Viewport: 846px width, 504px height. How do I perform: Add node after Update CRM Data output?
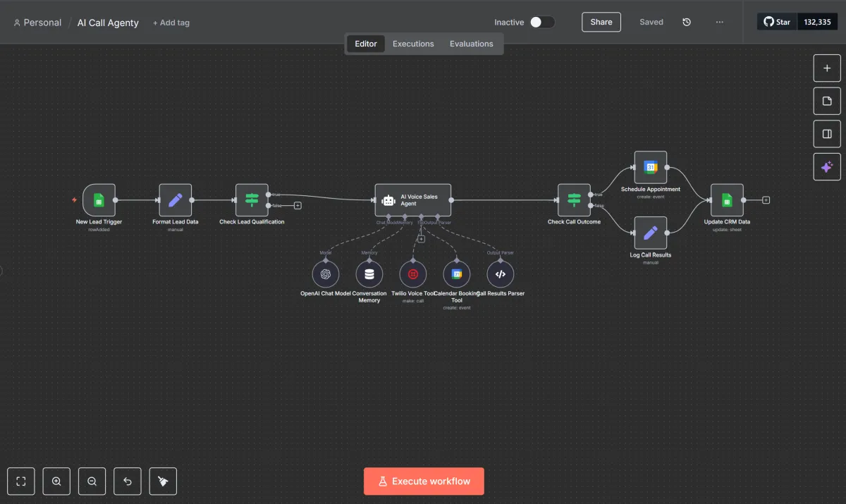[x=766, y=200]
